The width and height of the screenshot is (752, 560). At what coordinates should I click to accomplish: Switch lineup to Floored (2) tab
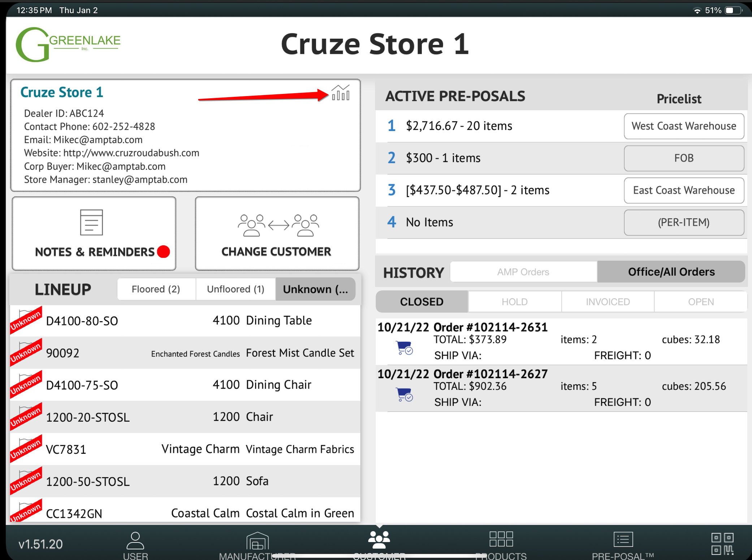pyautogui.click(x=156, y=289)
